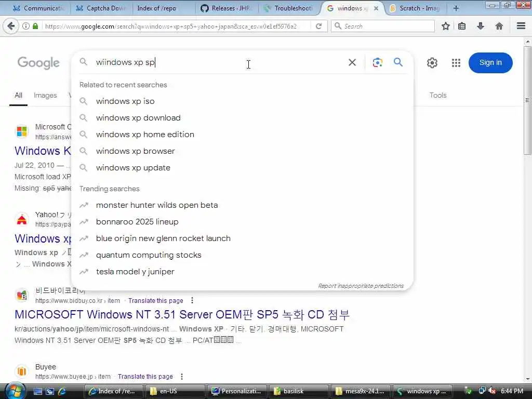Choose suggestion windows xp browser
The width and height of the screenshot is (532, 399).
(x=242, y=151)
